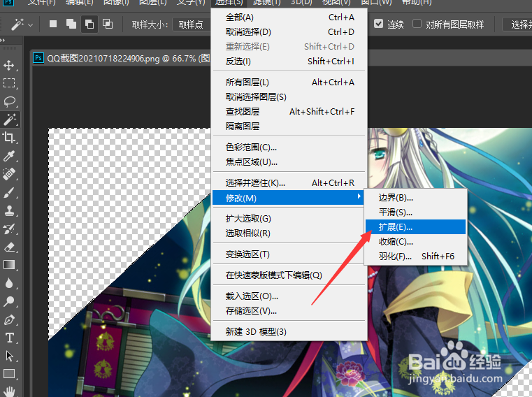Choose 取消选择图层(S) menu entry
532x397 pixels.
click(289, 97)
